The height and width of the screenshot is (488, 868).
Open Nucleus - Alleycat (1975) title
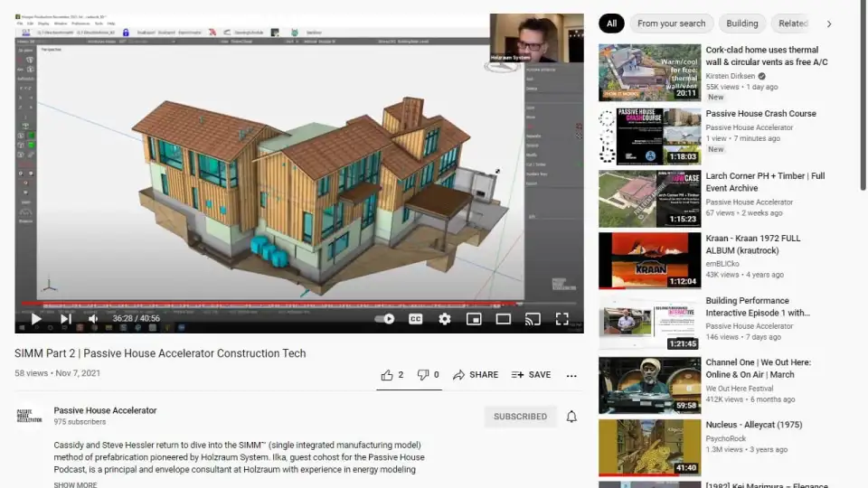tap(754, 425)
